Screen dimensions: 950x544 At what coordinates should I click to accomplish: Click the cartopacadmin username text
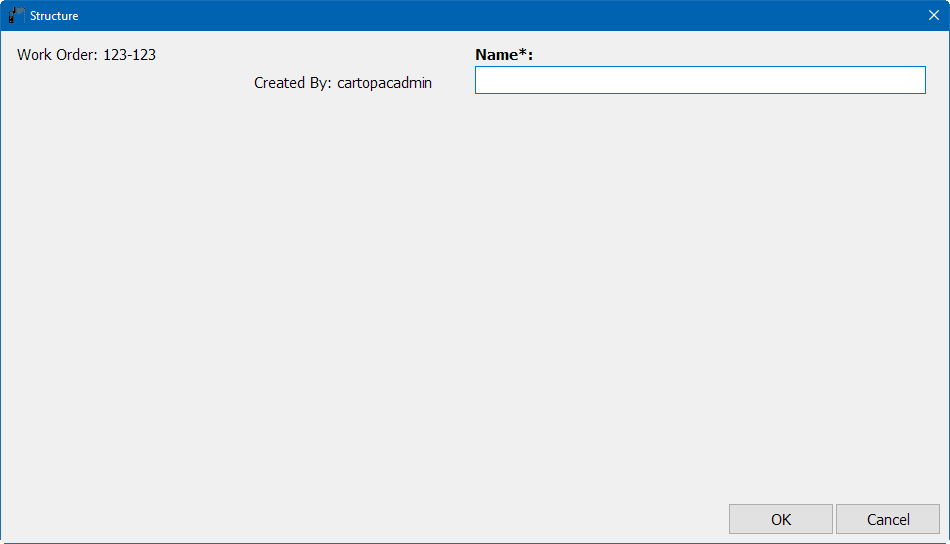385,83
